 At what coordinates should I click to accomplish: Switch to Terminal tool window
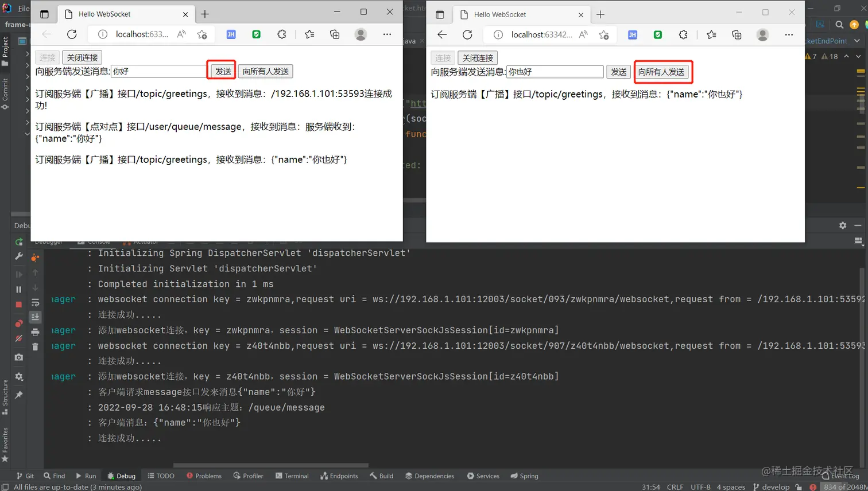click(x=292, y=476)
